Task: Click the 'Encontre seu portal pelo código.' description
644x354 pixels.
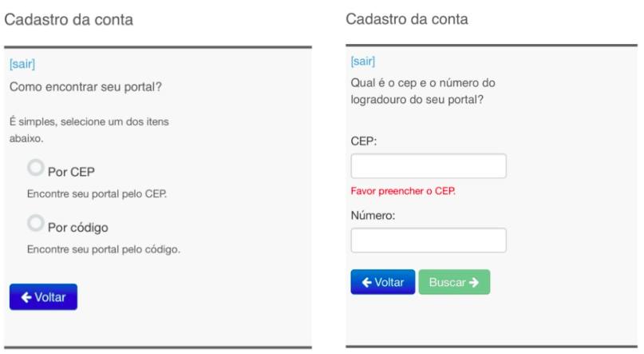Action: (x=104, y=249)
